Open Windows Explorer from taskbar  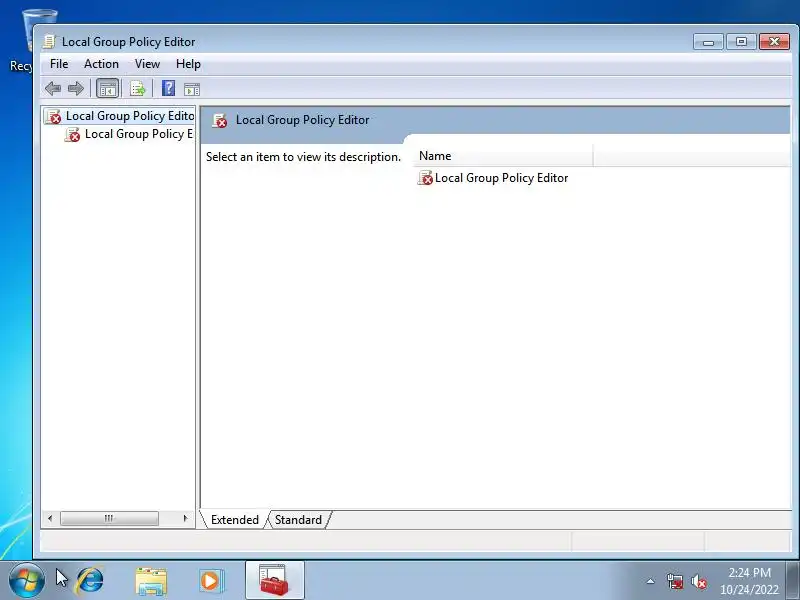[x=151, y=581]
